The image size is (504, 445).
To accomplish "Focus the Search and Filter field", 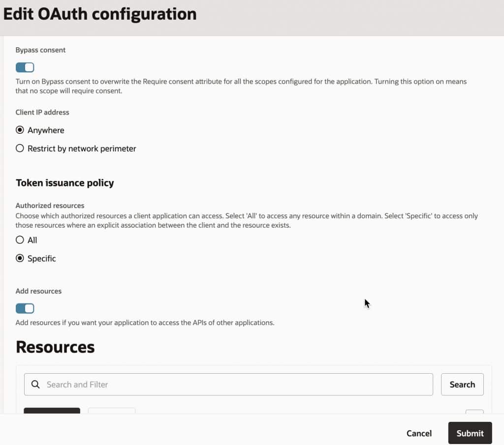I will tap(236, 385).
